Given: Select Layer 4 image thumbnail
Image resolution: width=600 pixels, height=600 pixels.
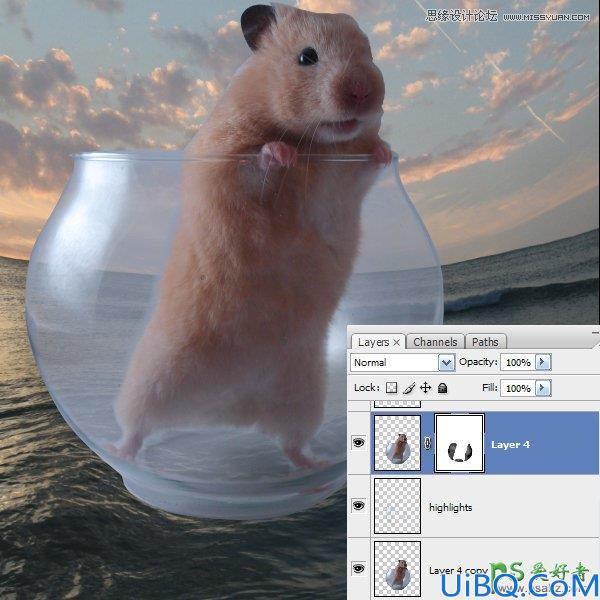Looking at the screenshot, I should pyautogui.click(x=397, y=443).
